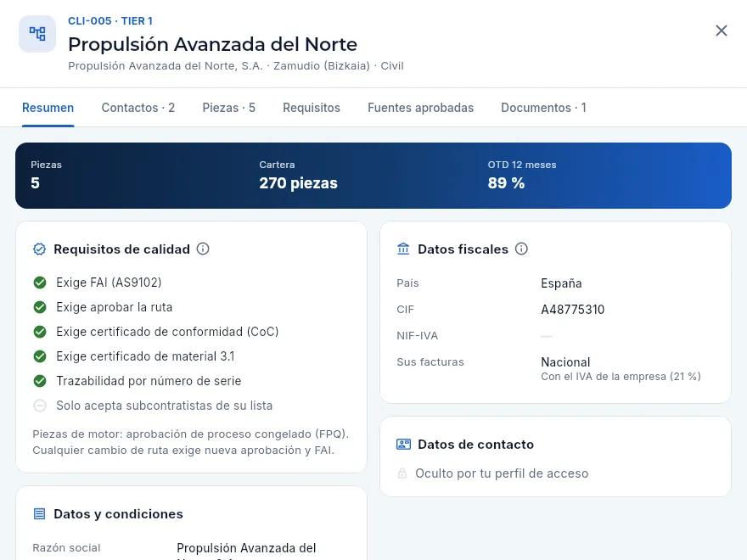Click the Propulsión Avanzada del Norte title
The width and height of the screenshot is (747, 560).
[212, 44]
